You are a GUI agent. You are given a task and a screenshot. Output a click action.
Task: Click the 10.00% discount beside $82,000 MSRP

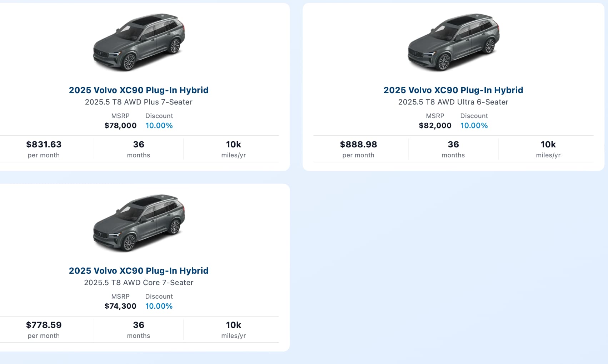pos(474,126)
